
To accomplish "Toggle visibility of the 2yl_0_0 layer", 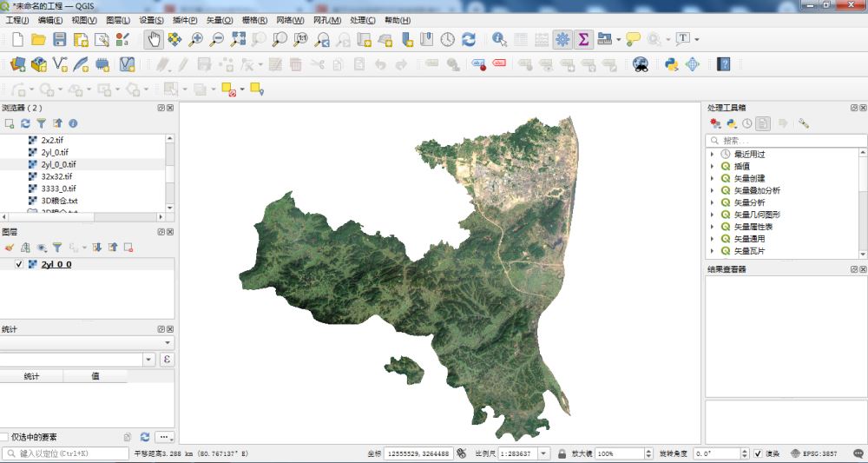I will tap(19, 264).
